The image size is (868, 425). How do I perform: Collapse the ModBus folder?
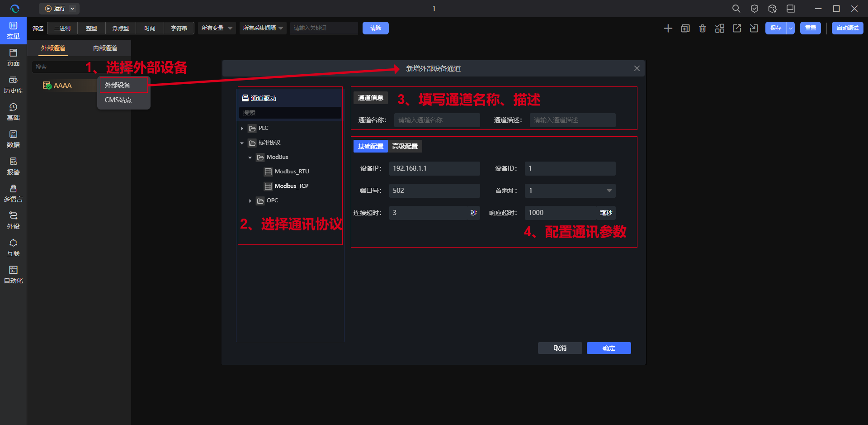250,158
